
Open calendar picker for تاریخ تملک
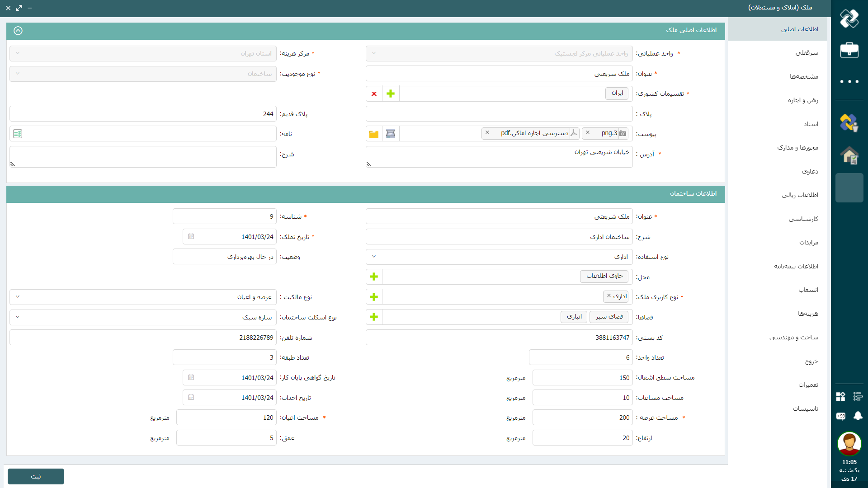click(191, 236)
